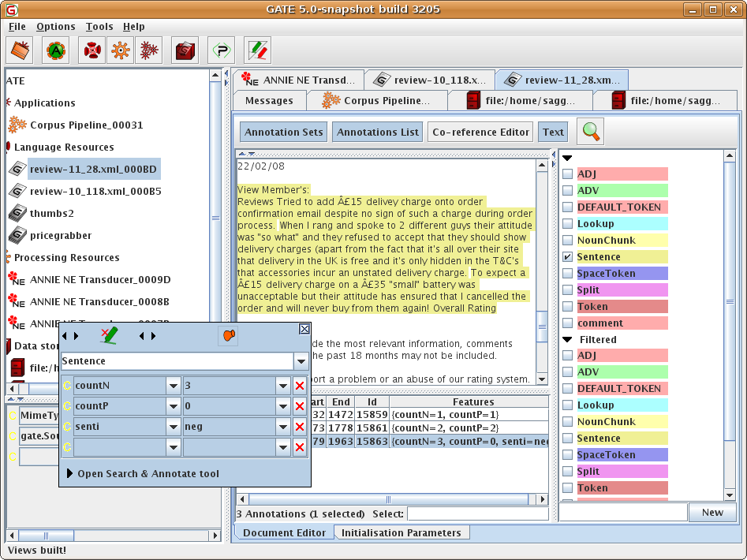The width and height of the screenshot is (747, 560).
Task: Remove the countP feature with red X
Action: click(300, 405)
